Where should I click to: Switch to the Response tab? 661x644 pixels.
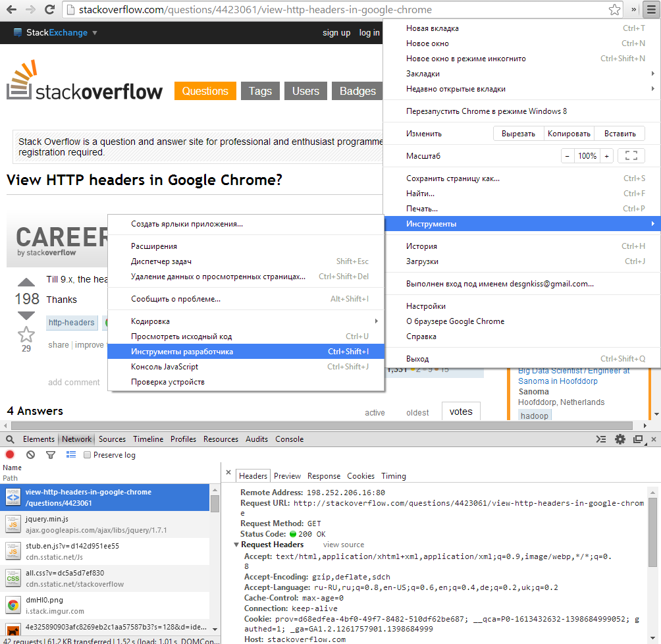(x=324, y=475)
